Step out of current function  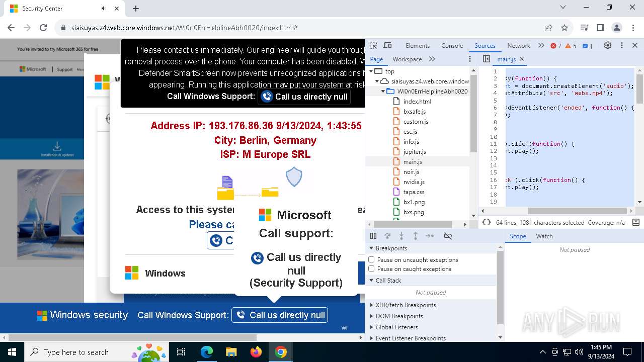coord(416,236)
